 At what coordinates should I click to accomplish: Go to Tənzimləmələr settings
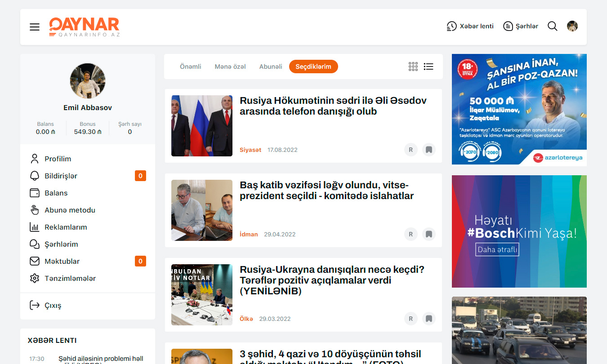pyautogui.click(x=70, y=279)
